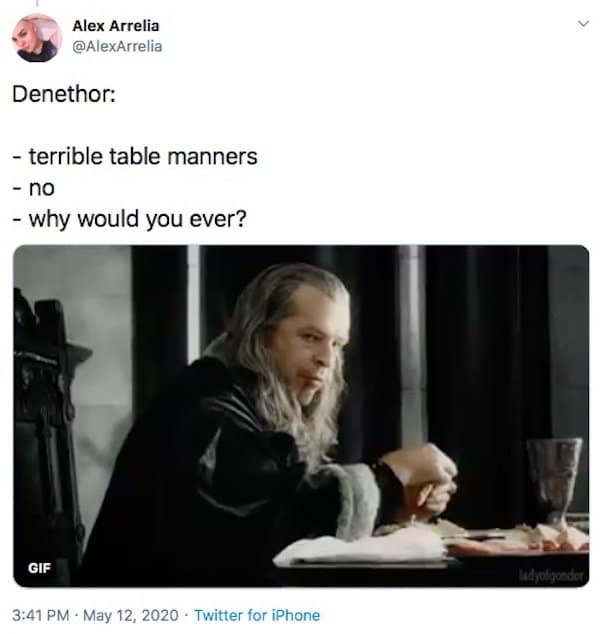Viewport: 600px width, 634px height.
Task: Click the "terrible table manners" line
Action: pyautogui.click(x=135, y=156)
